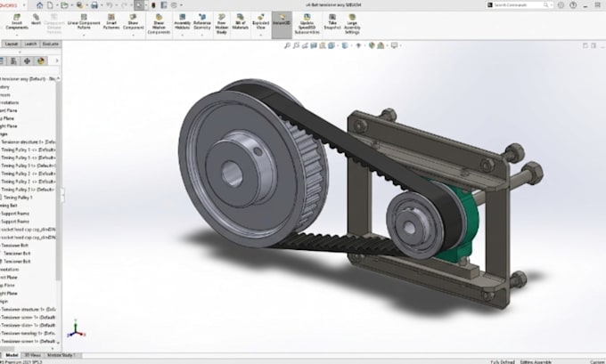Click Zoom to Area magnifier icon
The image size is (606, 364).
(296, 45)
